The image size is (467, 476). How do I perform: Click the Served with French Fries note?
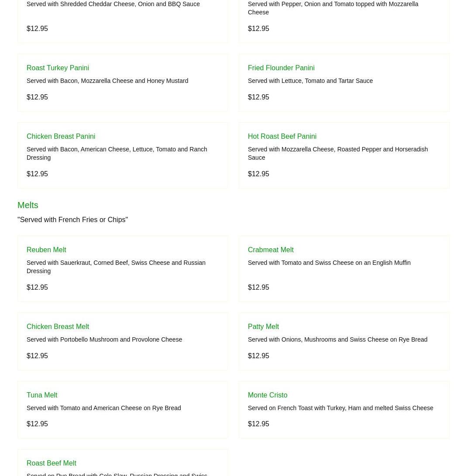pos(72,220)
